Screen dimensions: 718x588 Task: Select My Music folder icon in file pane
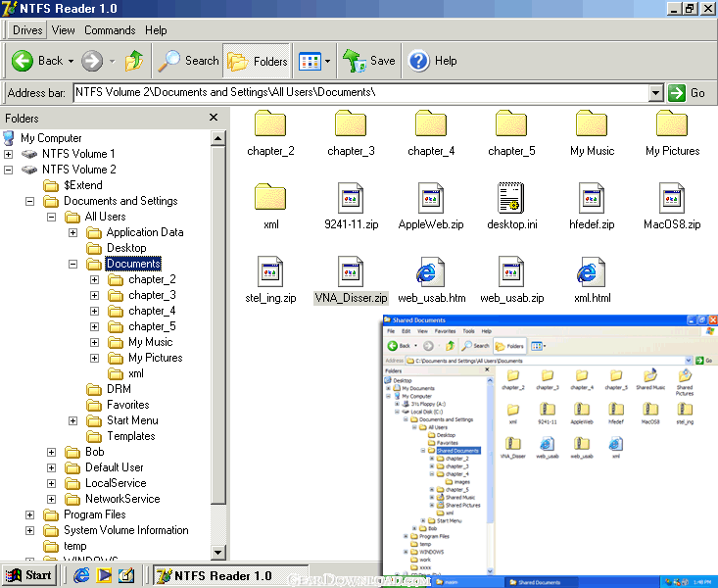[x=592, y=123]
